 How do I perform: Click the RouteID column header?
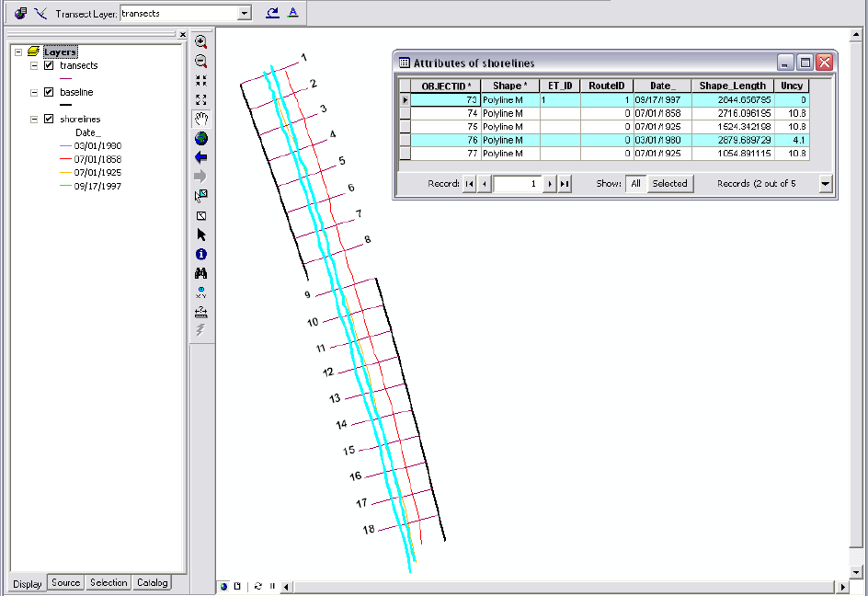click(607, 86)
